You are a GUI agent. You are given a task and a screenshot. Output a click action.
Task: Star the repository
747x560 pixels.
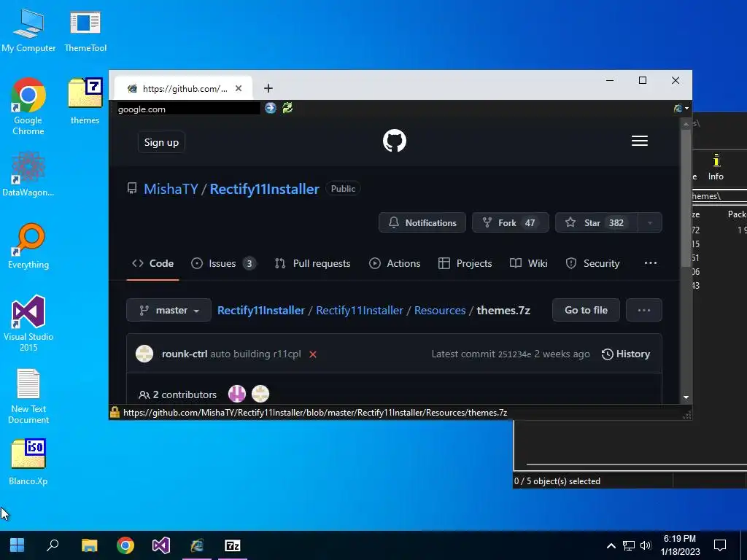597,222
